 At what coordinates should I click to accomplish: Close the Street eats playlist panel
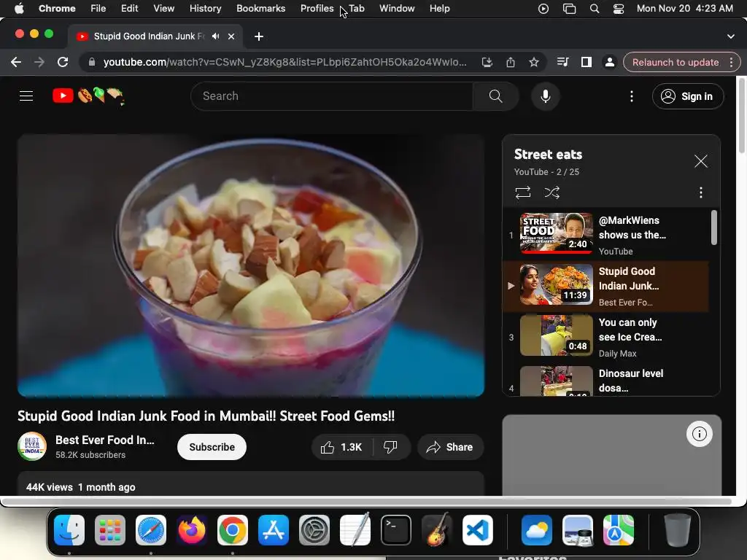(x=700, y=161)
